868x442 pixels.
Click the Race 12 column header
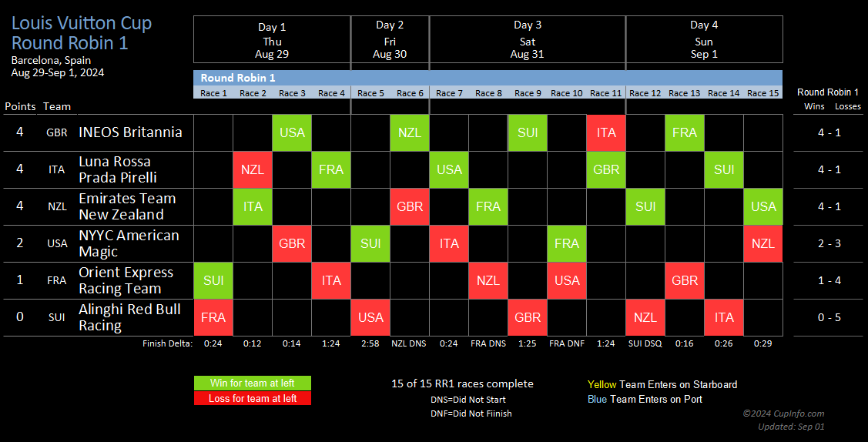point(645,93)
